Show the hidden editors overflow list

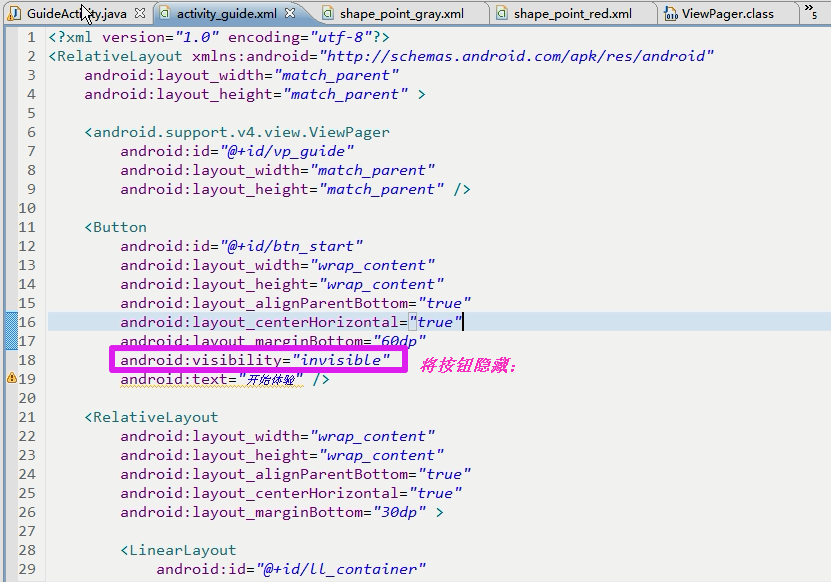pos(810,13)
